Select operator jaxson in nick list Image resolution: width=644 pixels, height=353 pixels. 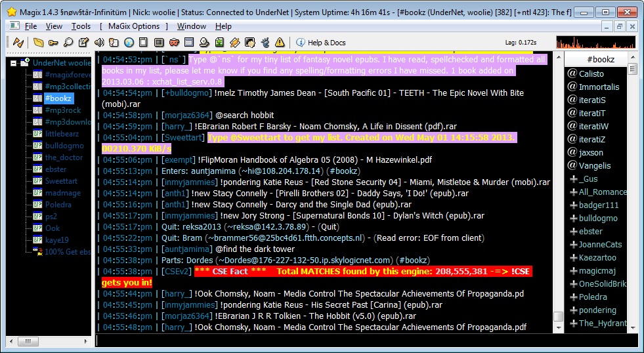pos(591,153)
